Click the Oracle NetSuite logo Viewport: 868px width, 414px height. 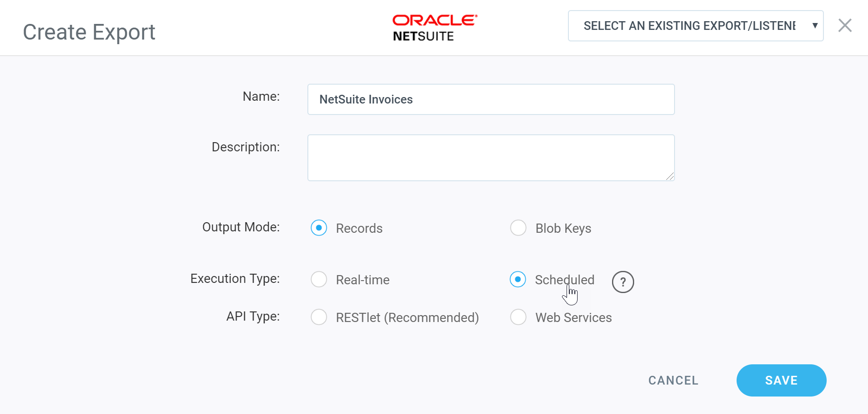coord(434,28)
